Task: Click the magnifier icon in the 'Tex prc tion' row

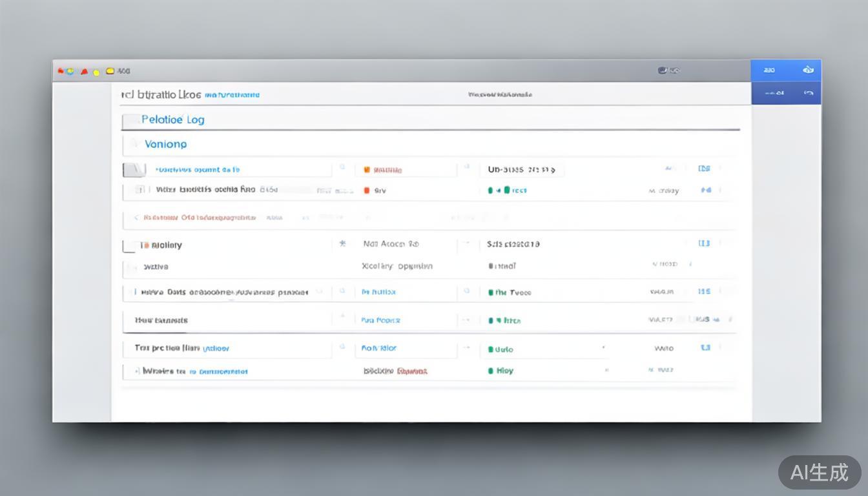Action: point(342,347)
